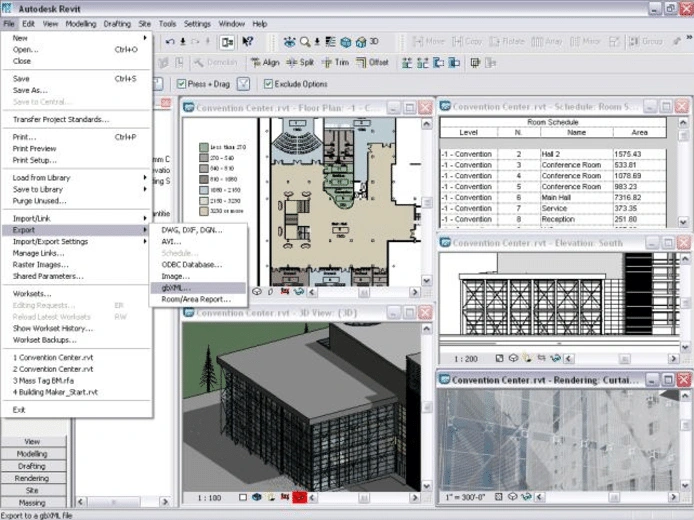Select the Zoom magnifier tool
Screen dimensions: 694x520
(x=305, y=42)
